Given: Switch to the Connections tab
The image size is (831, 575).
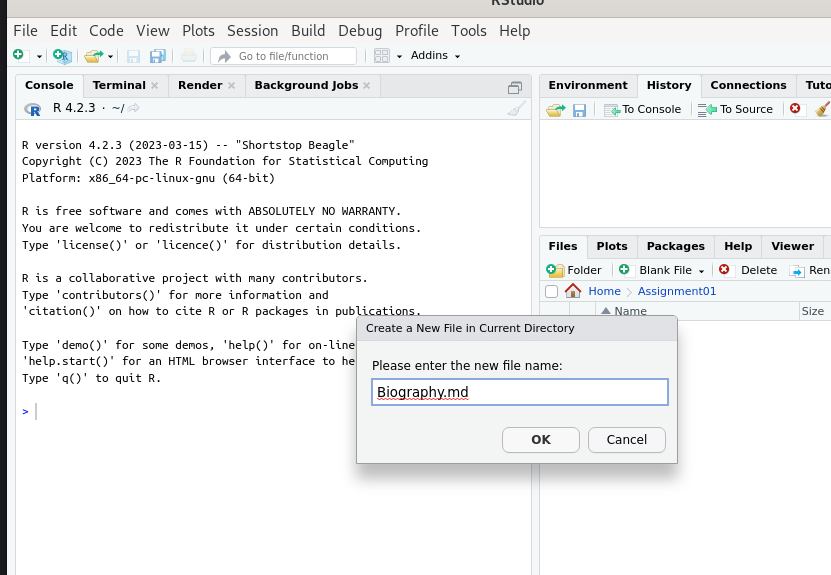Looking at the screenshot, I should coord(748,85).
